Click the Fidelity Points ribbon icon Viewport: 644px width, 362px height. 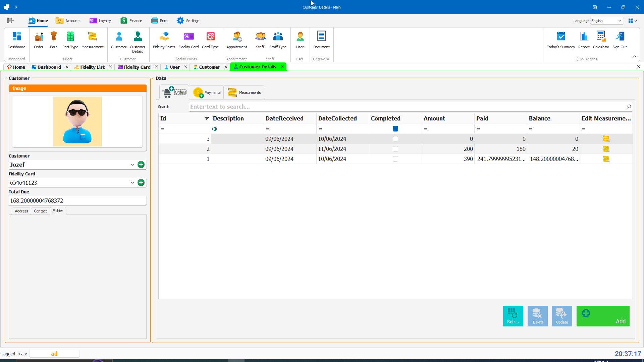tap(164, 40)
